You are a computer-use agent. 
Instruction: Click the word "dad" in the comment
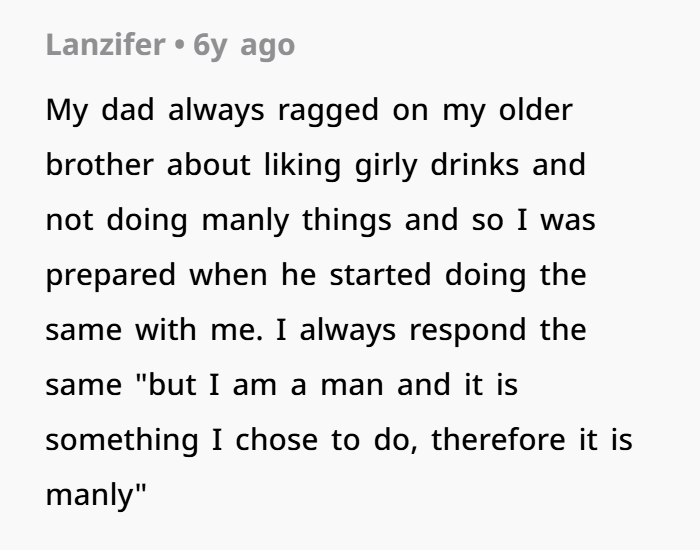[119, 110]
